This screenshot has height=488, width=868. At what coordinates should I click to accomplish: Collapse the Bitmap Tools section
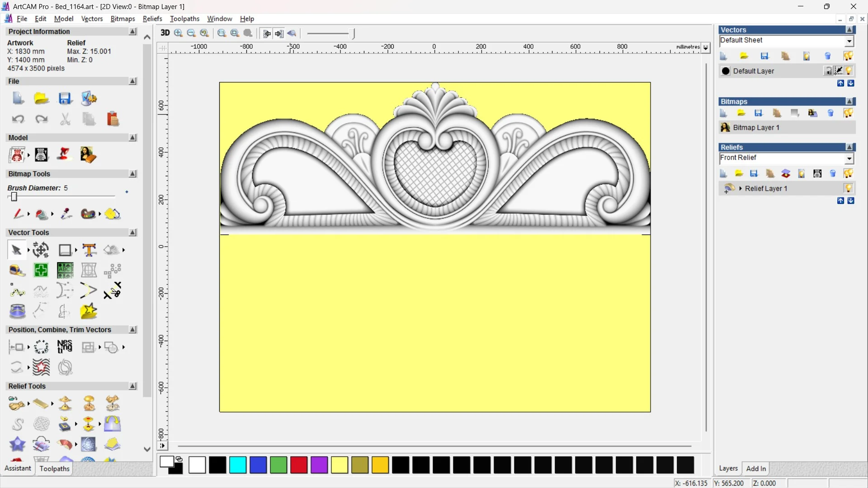[x=132, y=174]
